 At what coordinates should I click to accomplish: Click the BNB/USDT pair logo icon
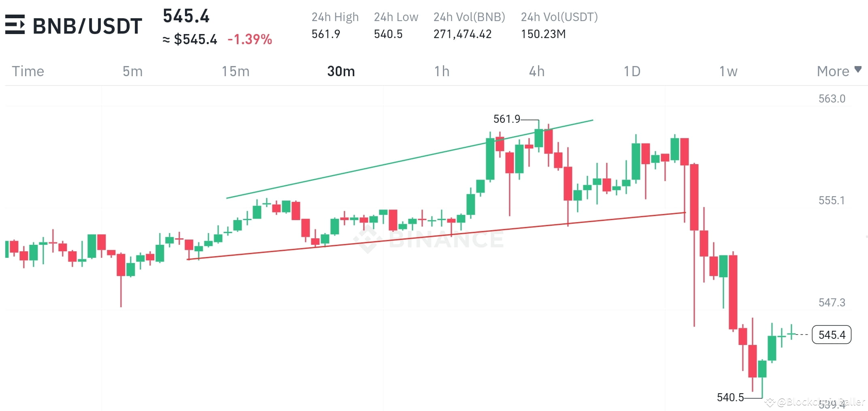coord(15,25)
